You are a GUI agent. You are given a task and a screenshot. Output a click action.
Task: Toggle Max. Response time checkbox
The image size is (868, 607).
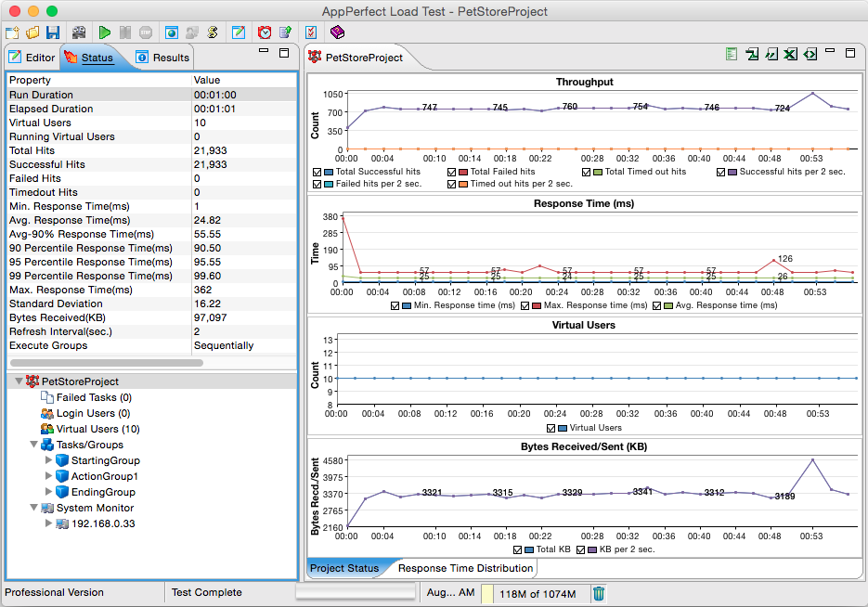point(525,306)
